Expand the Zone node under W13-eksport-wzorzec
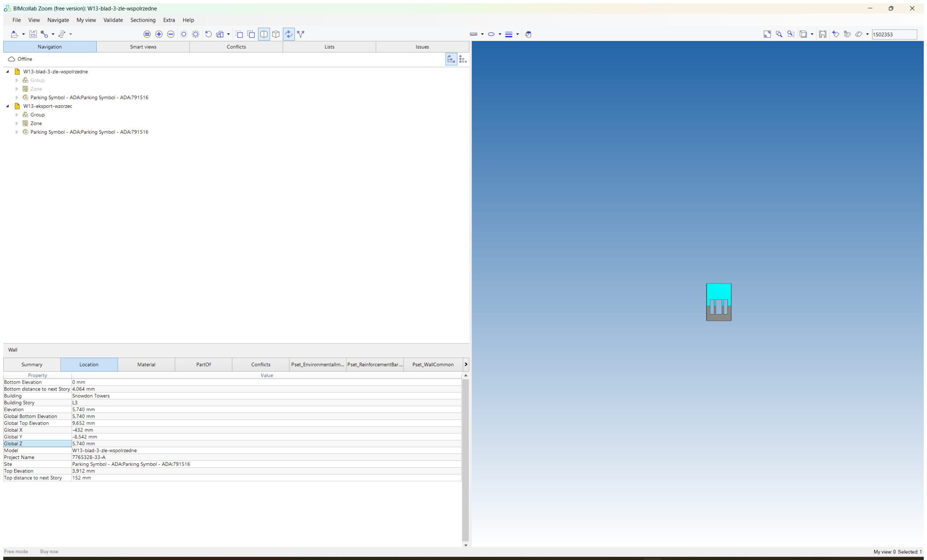The height and width of the screenshot is (560, 927). [17, 123]
